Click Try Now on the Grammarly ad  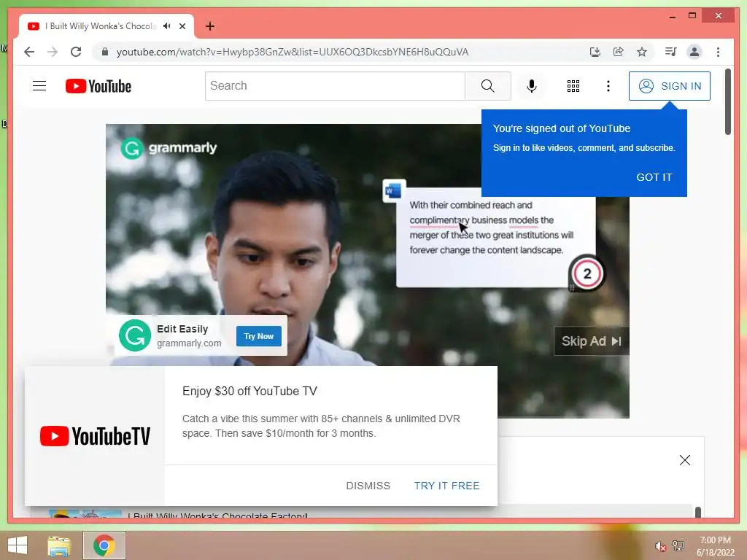click(259, 336)
